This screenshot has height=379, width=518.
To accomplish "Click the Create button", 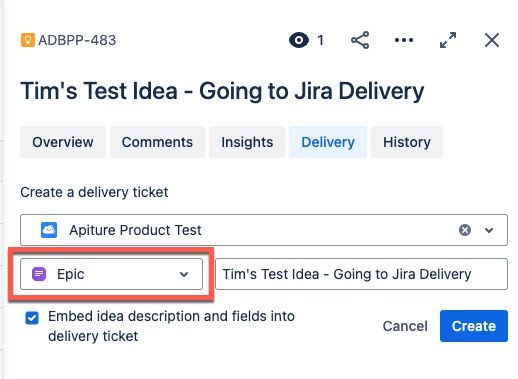I will [474, 326].
